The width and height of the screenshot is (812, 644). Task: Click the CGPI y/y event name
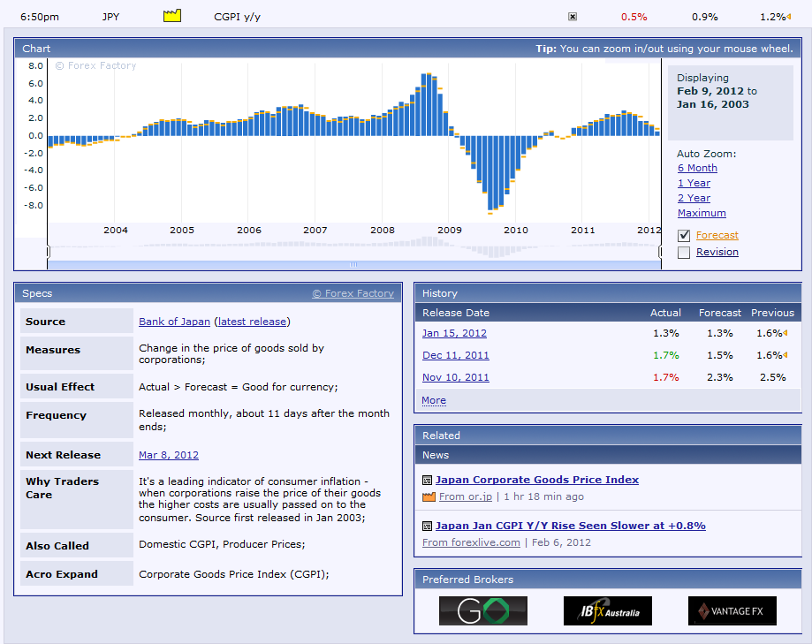tap(237, 17)
